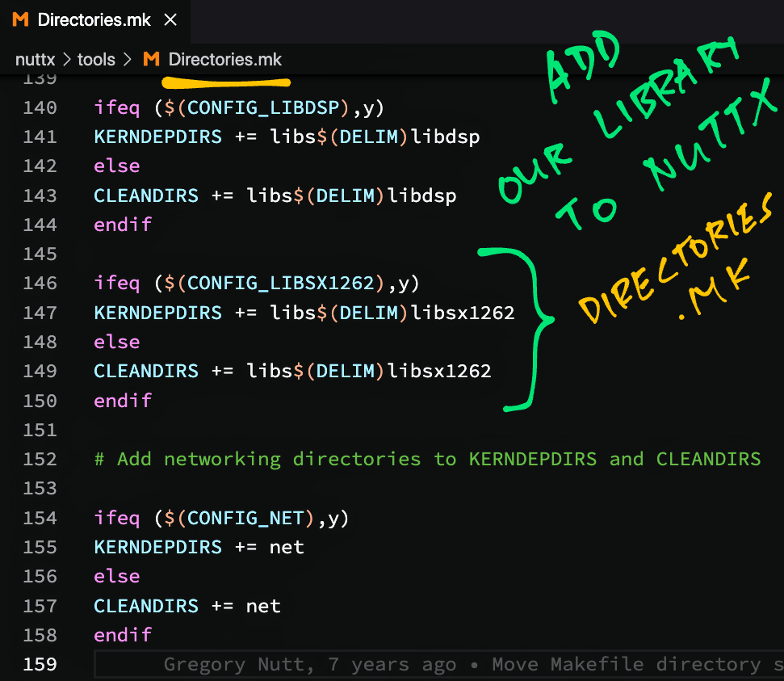This screenshot has width=784, height=681.
Task: Place cursor at endif on line 150
Action: (x=123, y=401)
